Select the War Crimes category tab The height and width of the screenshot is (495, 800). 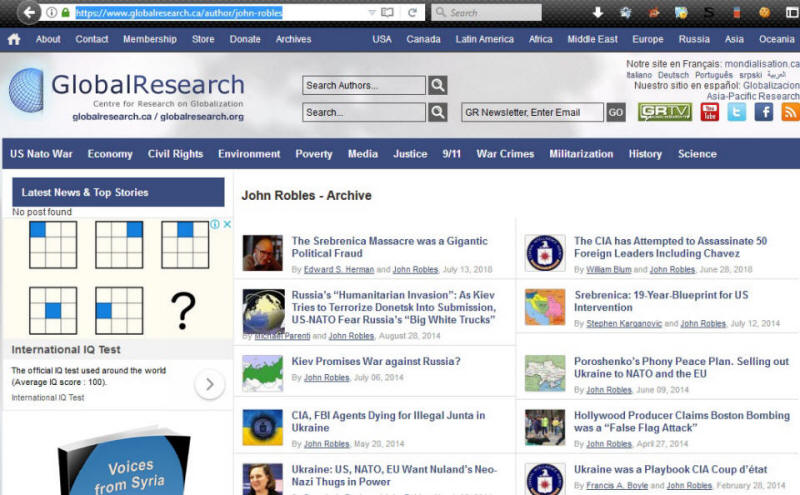pos(505,154)
